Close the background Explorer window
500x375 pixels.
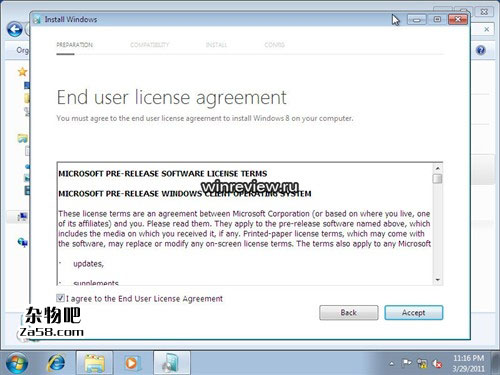pos(484,12)
